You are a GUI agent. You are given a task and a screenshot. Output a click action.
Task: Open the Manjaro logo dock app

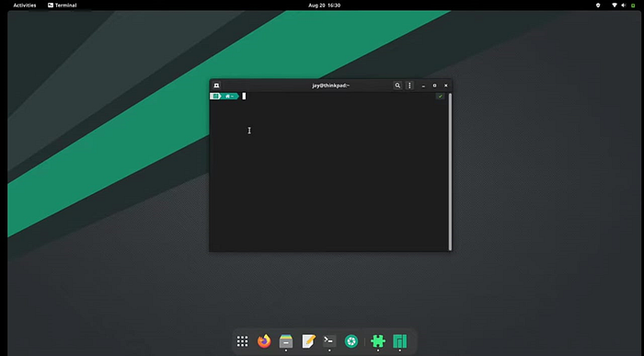[399, 341]
